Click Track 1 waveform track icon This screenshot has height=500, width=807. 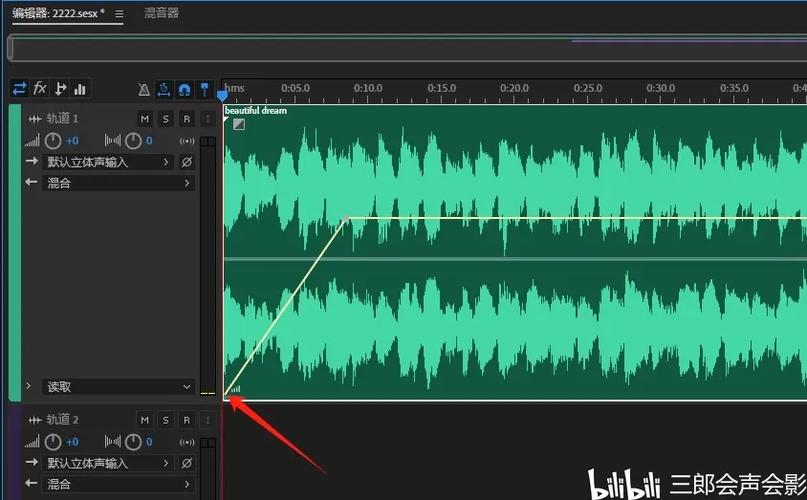coord(35,119)
